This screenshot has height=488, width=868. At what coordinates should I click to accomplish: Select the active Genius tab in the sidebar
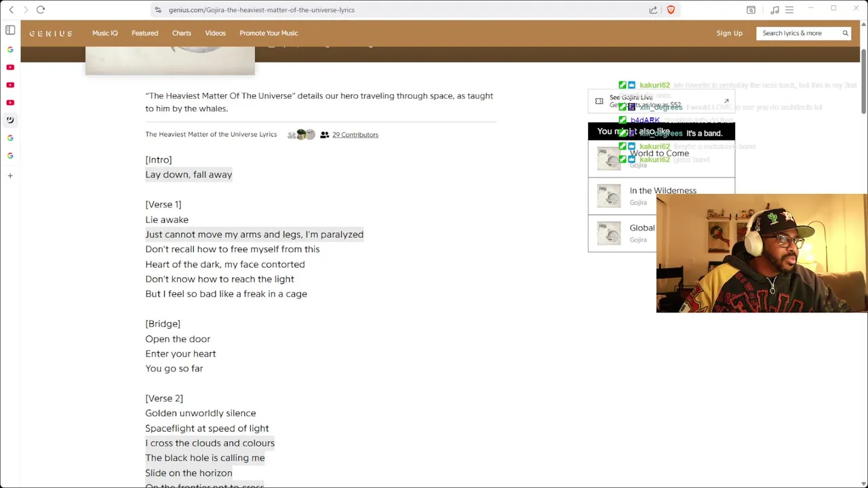coord(10,120)
